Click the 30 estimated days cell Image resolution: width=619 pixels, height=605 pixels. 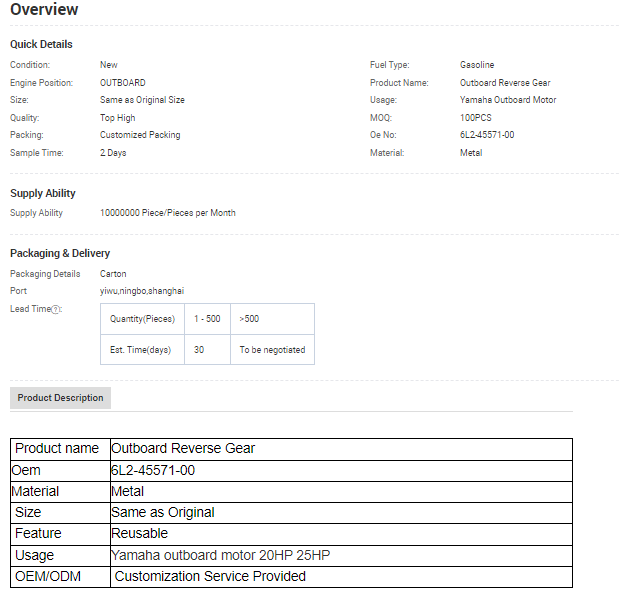(x=199, y=350)
